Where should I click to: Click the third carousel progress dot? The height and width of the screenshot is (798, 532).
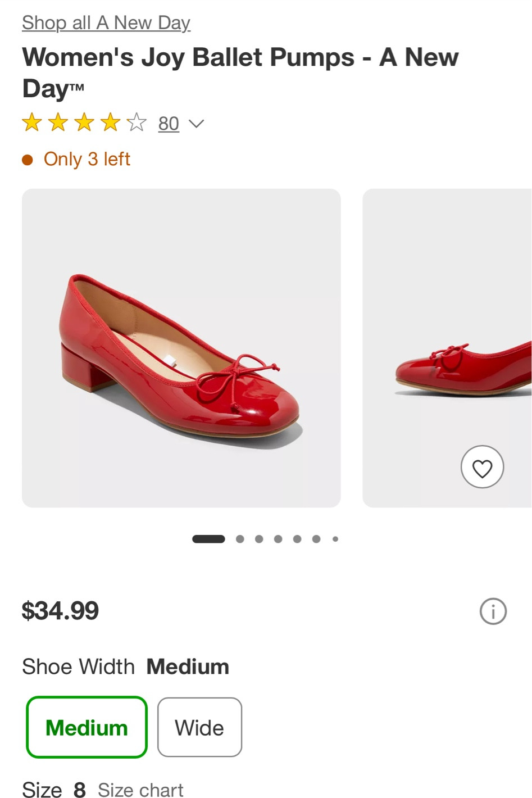(259, 538)
